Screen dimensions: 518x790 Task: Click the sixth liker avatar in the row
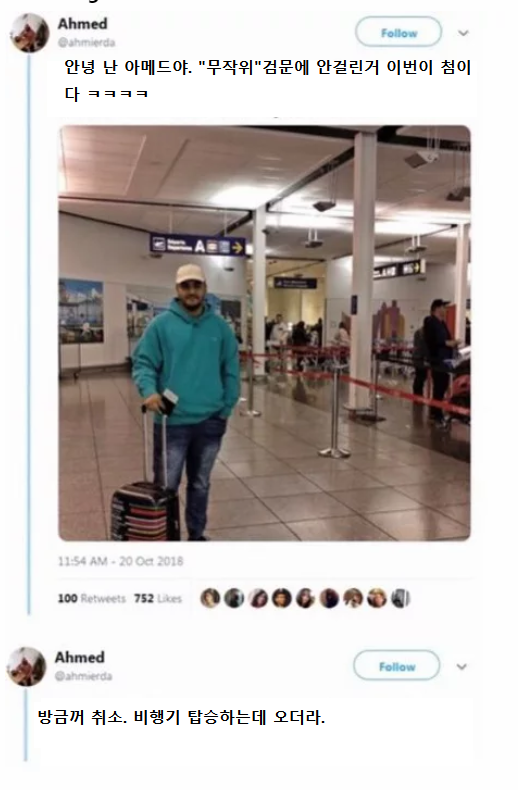(329, 598)
